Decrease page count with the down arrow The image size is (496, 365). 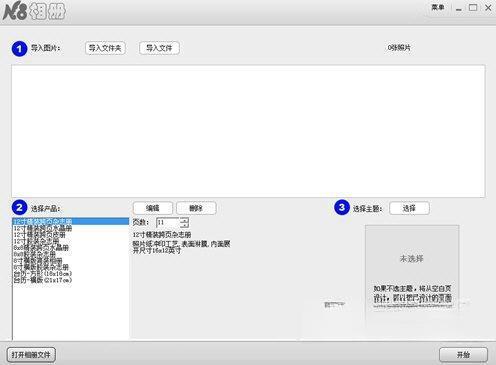point(184,225)
